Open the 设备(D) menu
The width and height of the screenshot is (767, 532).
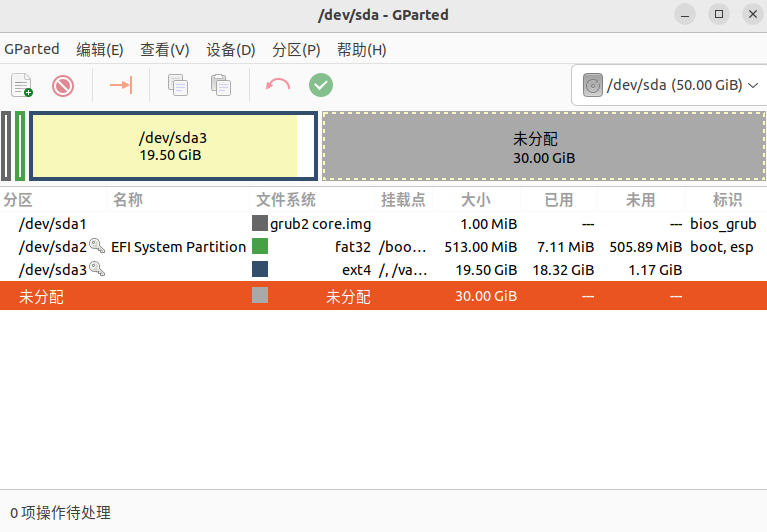[x=231, y=49]
